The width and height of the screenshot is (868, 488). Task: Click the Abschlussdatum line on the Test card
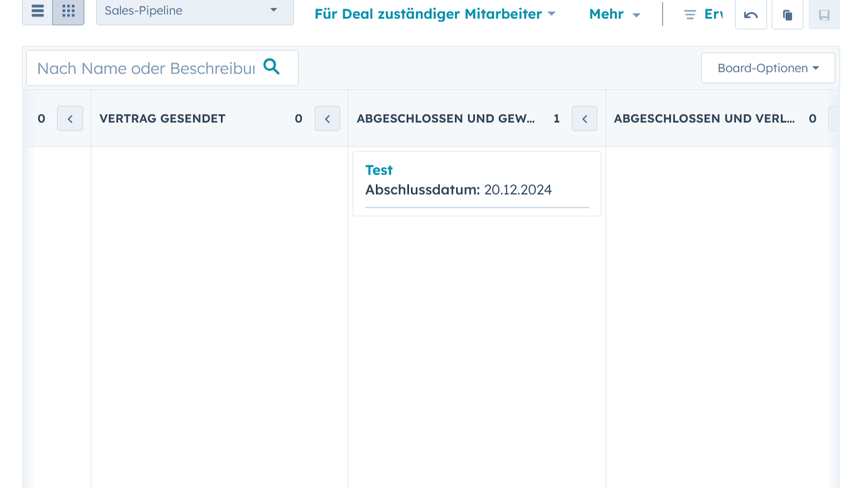pos(458,190)
